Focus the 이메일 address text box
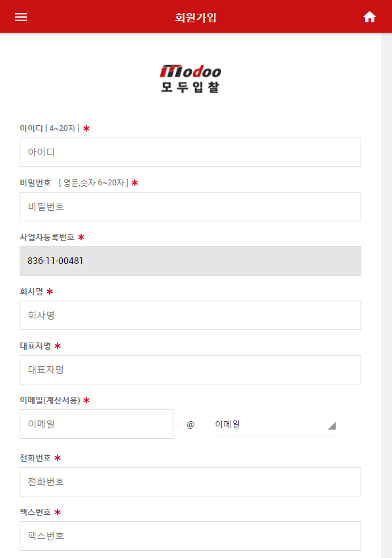This screenshot has width=392, height=558. [x=96, y=424]
